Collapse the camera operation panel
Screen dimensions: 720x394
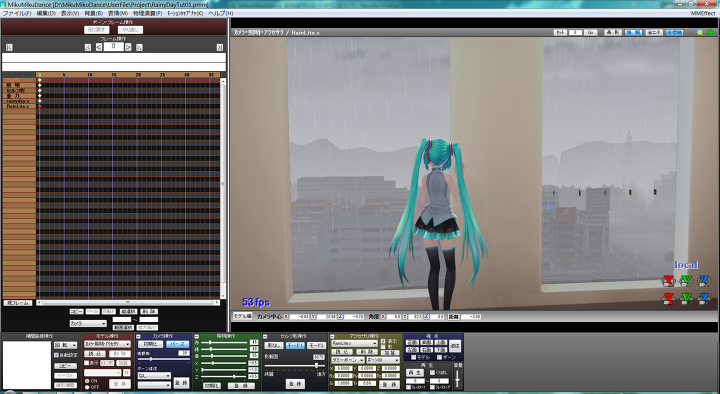(138, 337)
